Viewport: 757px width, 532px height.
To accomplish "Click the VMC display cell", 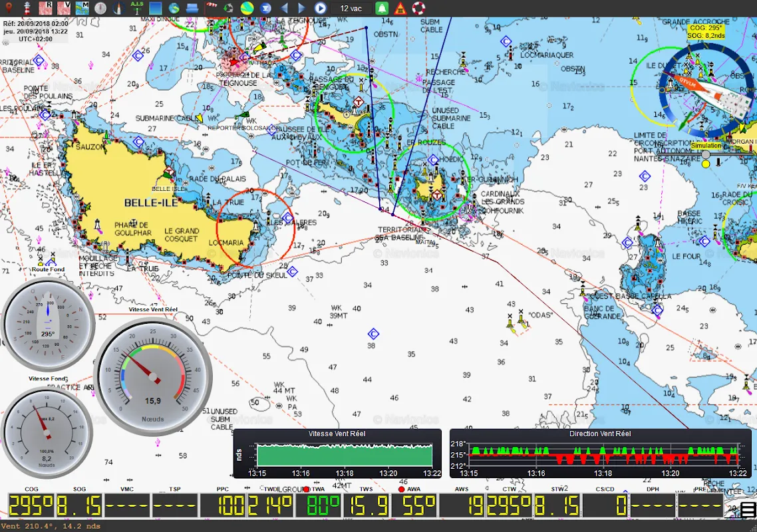I will [x=127, y=505].
